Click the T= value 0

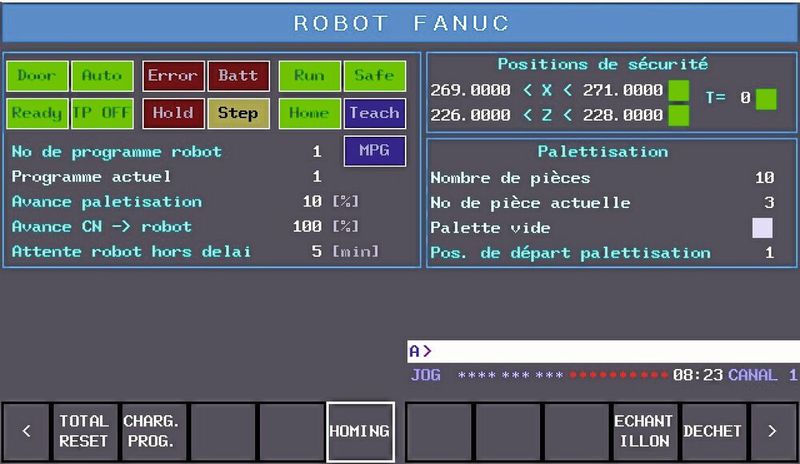pos(745,97)
